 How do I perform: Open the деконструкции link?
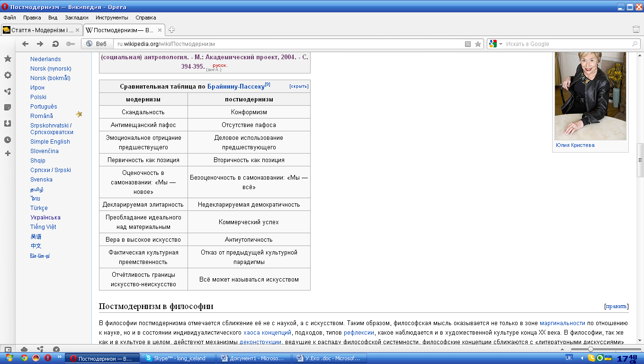(x=261, y=342)
